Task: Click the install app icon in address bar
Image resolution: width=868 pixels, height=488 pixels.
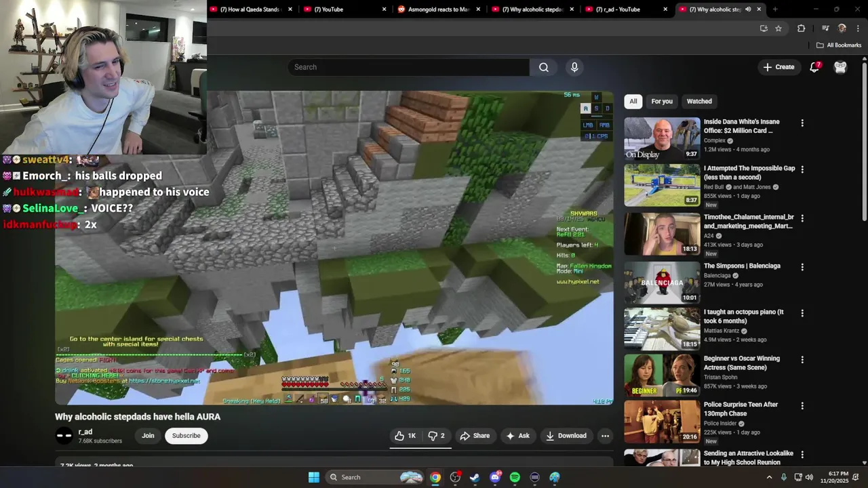Action: (764, 28)
